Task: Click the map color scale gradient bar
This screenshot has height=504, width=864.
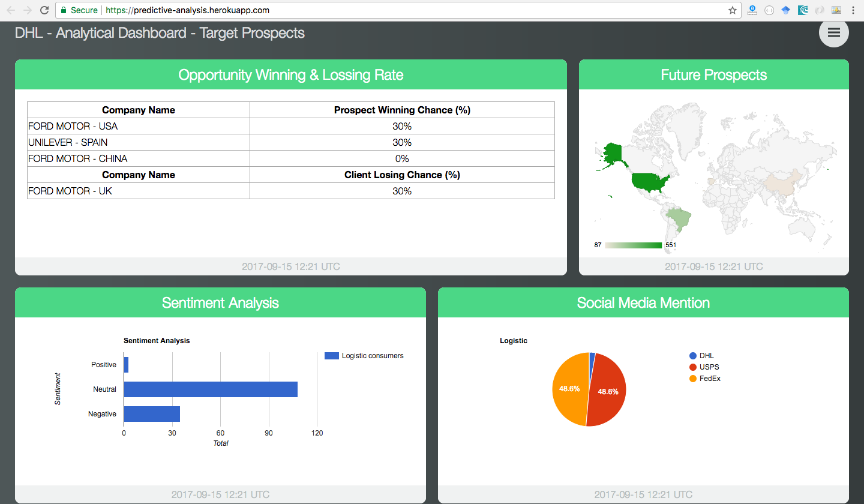Action: [x=633, y=245]
